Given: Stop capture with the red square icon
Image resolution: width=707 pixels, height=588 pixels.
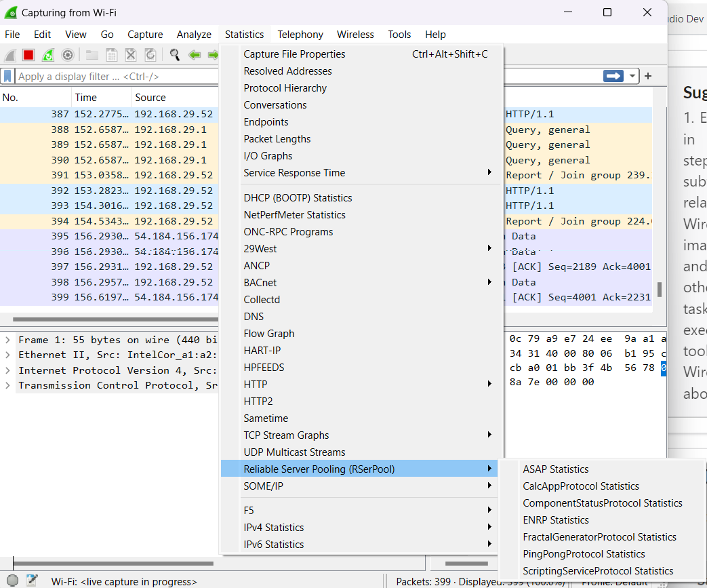Looking at the screenshot, I should point(28,55).
